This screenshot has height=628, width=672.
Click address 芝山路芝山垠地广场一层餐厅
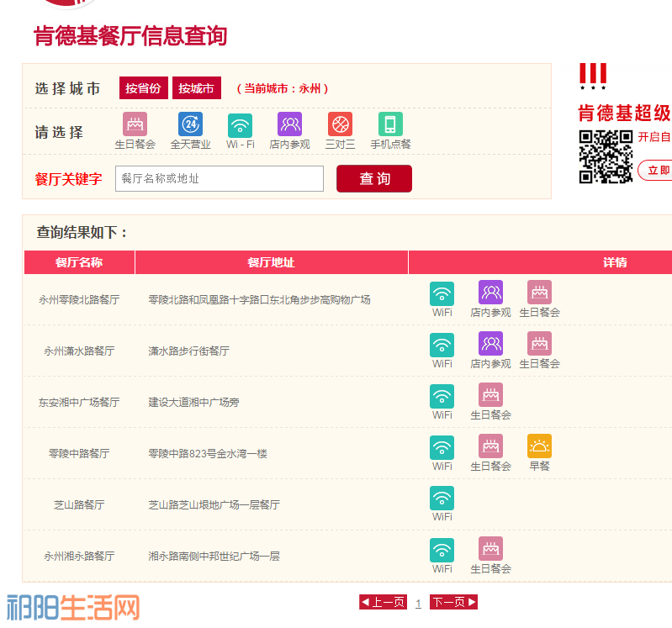tap(214, 505)
